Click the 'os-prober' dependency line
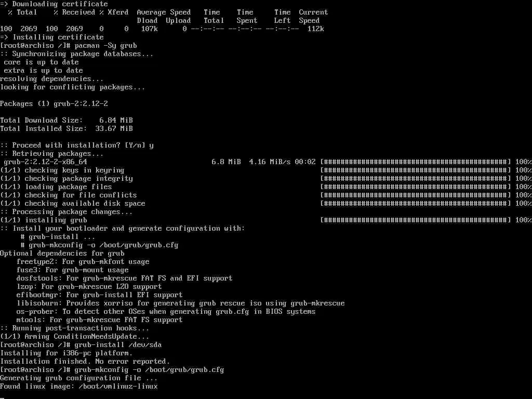532x399 pixels. click(166, 312)
